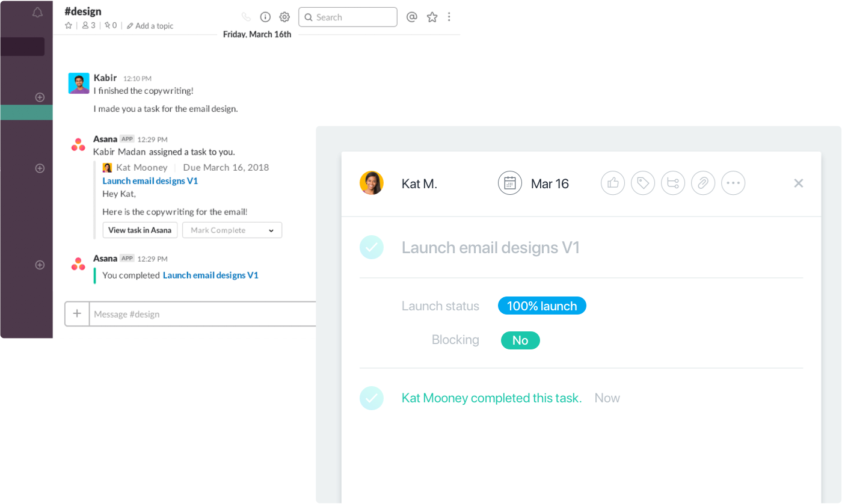Click the Friday, March 16th date divider
842x504 pixels.
pos(257,34)
